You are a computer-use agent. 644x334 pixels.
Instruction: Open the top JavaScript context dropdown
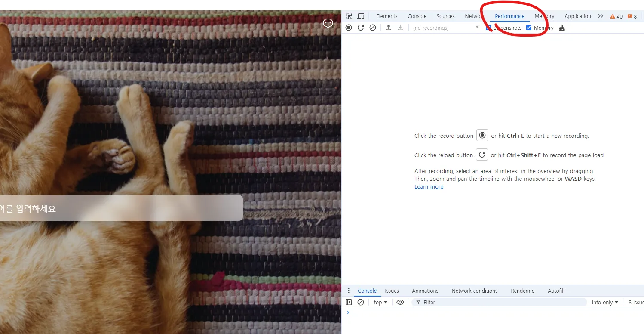click(x=380, y=302)
